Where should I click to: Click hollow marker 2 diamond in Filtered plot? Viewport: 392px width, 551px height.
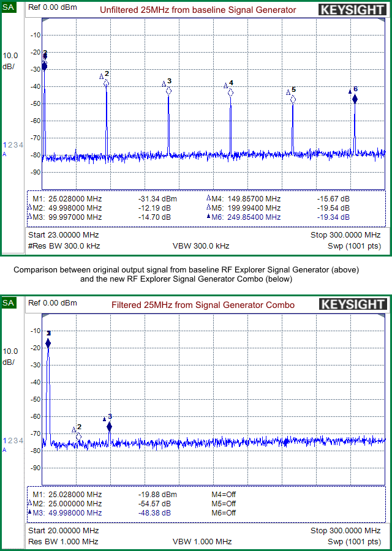pos(79,437)
